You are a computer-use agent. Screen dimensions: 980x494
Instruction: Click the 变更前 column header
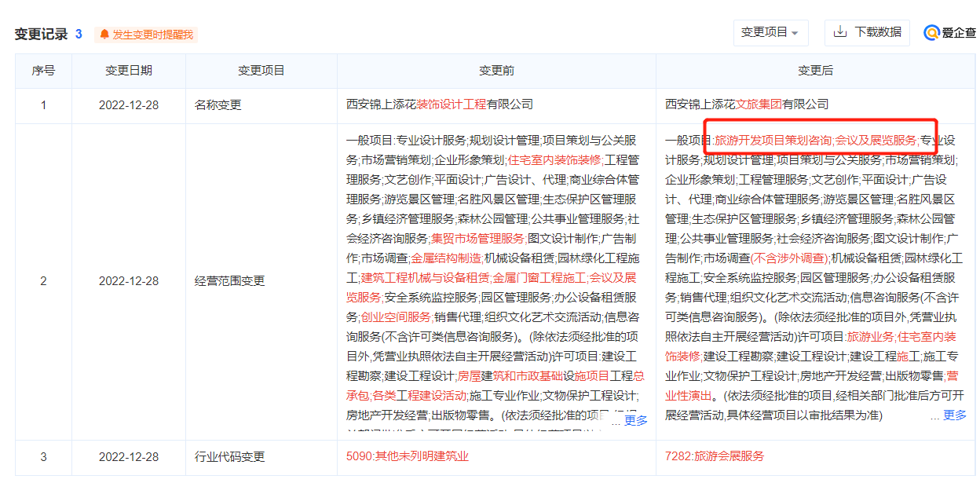tap(496, 71)
